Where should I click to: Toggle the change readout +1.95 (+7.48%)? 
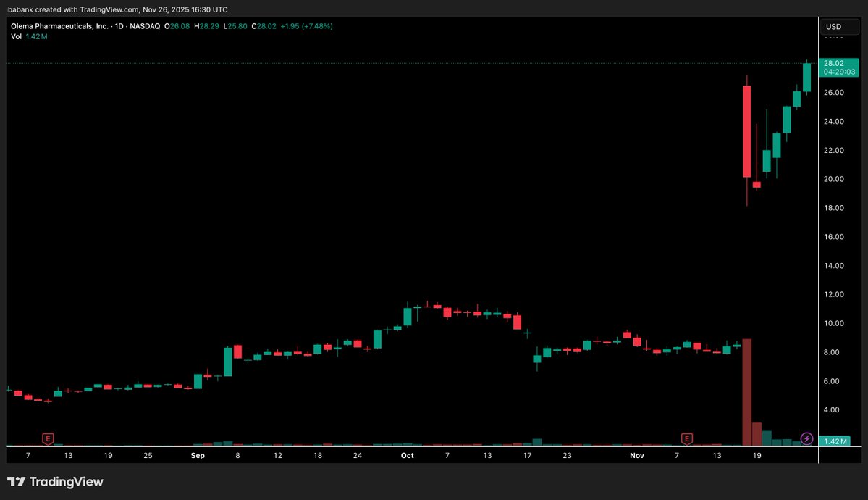[308, 25]
